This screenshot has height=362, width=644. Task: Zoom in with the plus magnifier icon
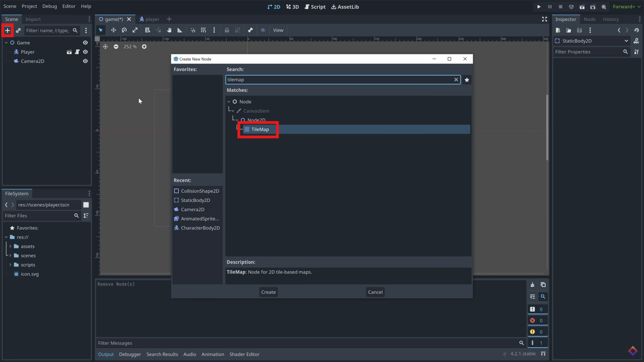[x=144, y=47]
